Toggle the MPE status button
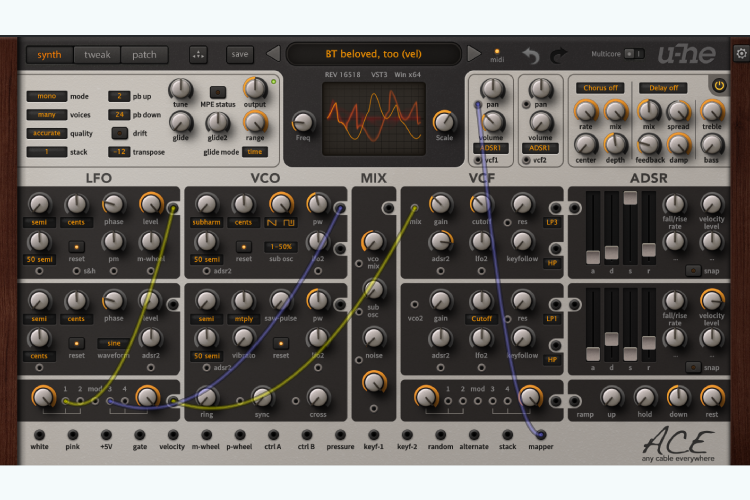The image size is (750, 500). [218, 91]
